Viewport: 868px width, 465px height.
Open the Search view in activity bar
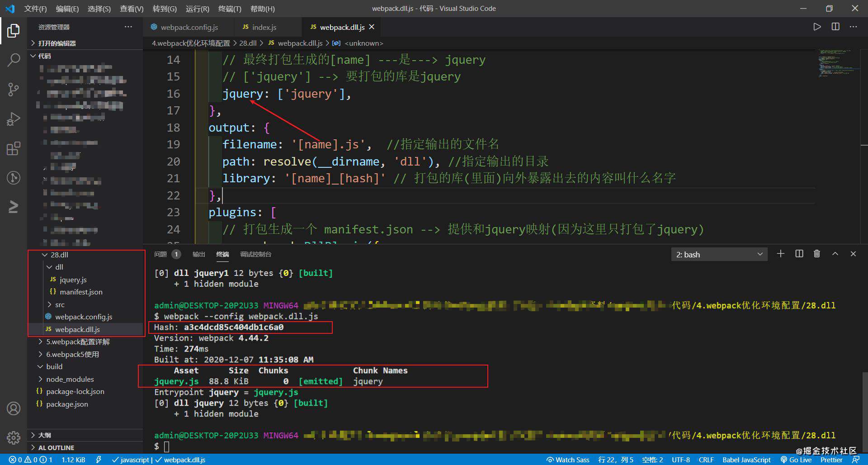tap(14, 60)
